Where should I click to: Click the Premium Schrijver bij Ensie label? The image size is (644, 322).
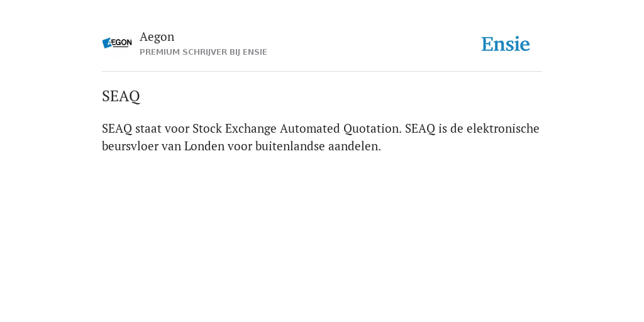(x=203, y=52)
